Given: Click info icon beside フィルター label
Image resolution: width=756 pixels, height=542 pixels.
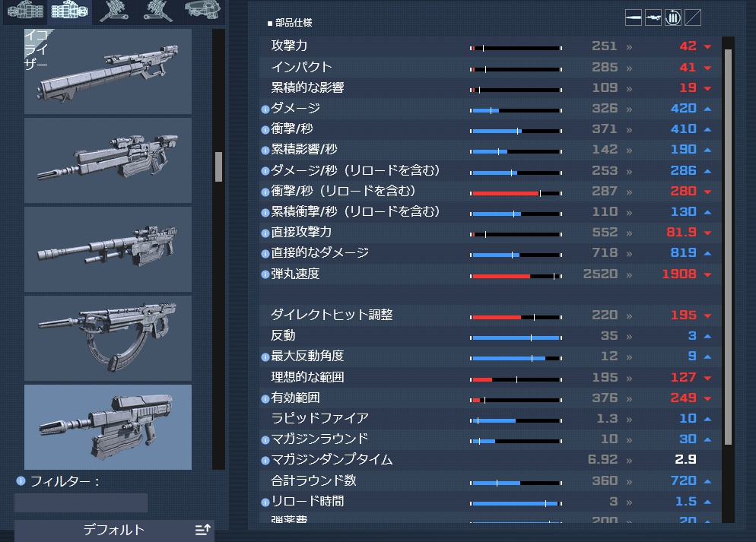Looking at the screenshot, I should (21, 480).
